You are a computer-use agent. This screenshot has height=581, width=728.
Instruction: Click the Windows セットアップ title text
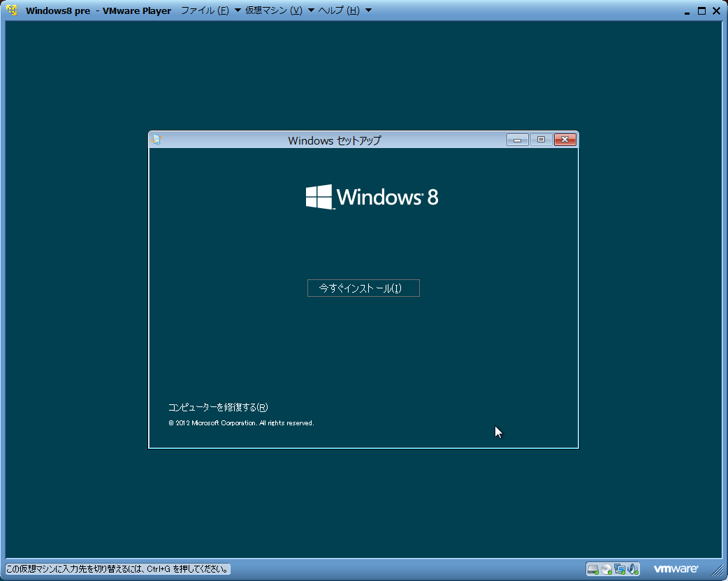[x=334, y=140]
